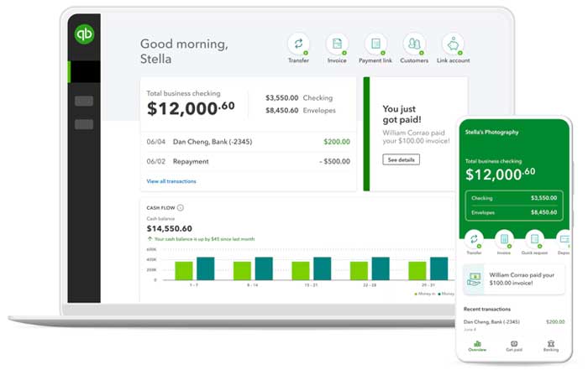Tap the Invoice icon on the phone
Viewport: 588px width, 370px height.
pyautogui.click(x=504, y=240)
